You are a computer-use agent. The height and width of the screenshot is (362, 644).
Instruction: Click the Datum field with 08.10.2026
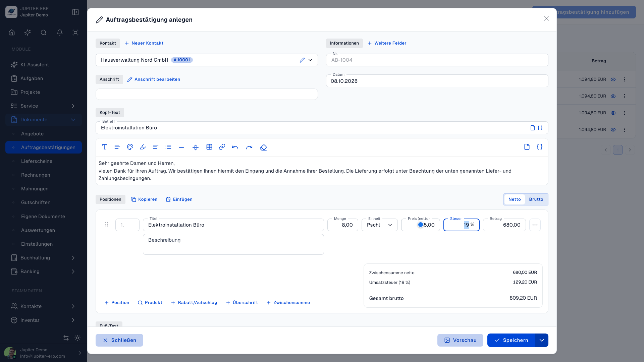pyautogui.click(x=437, y=81)
